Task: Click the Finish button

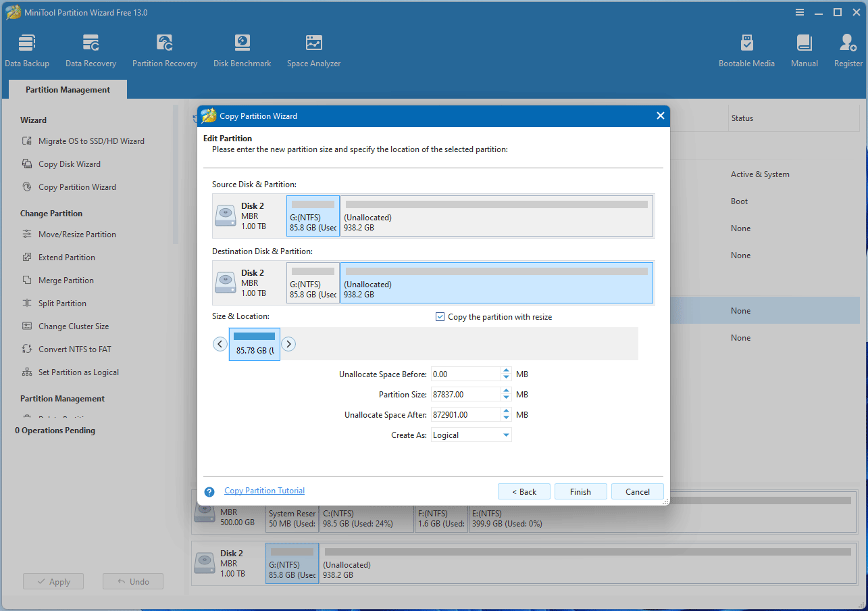Action: (580, 492)
